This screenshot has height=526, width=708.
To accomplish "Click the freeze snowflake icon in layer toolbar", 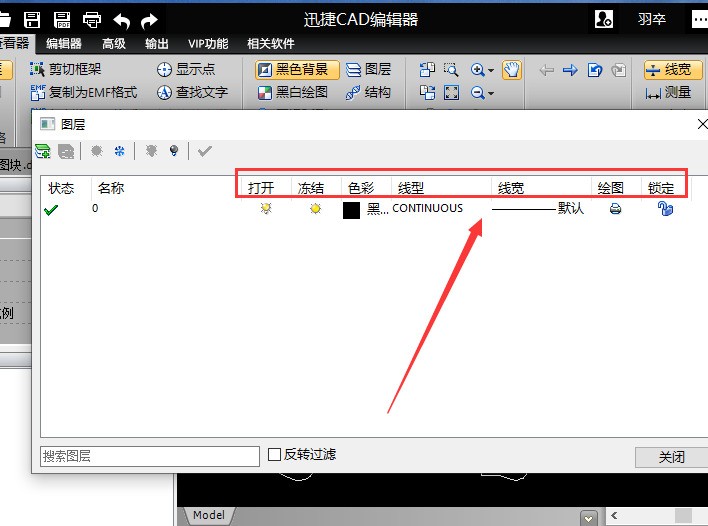I will pos(120,151).
